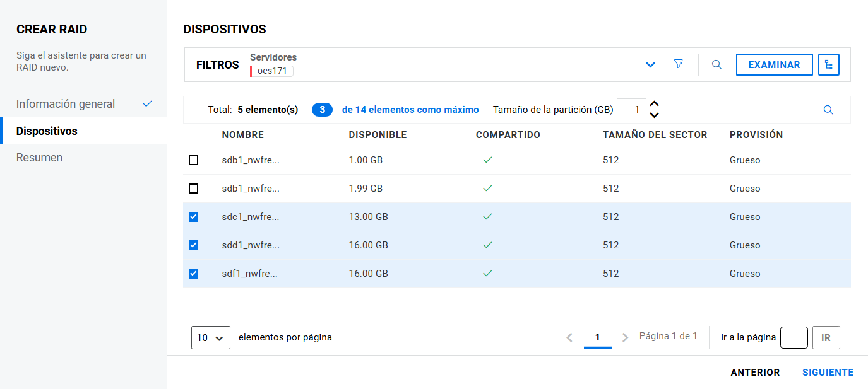Viewport: 868px width, 389px height.
Task: Go to next page arrow
Action: 625,337
